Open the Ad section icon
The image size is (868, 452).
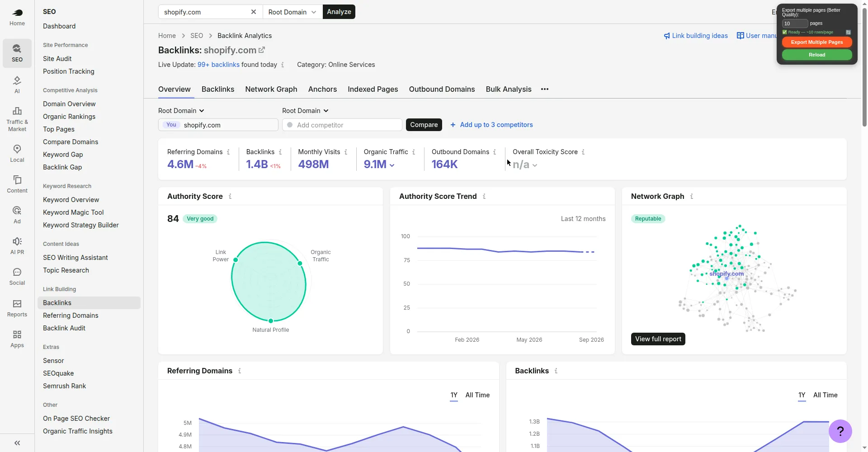pyautogui.click(x=17, y=215)
